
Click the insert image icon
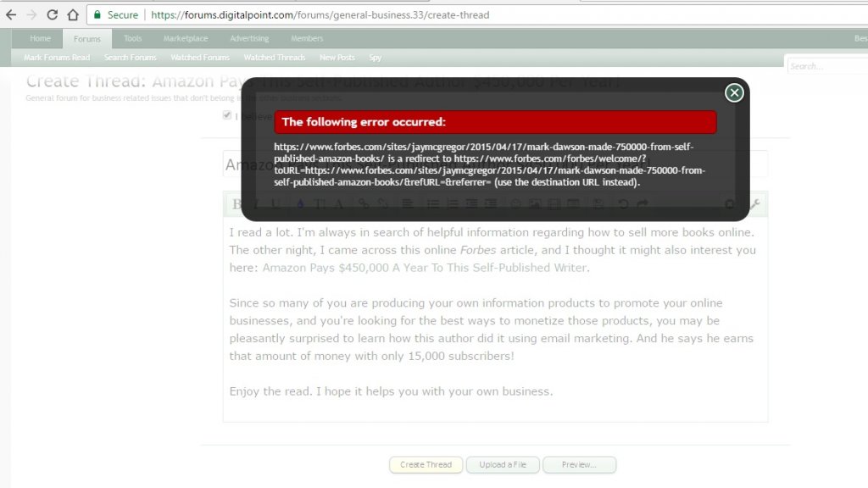(535, 204)
